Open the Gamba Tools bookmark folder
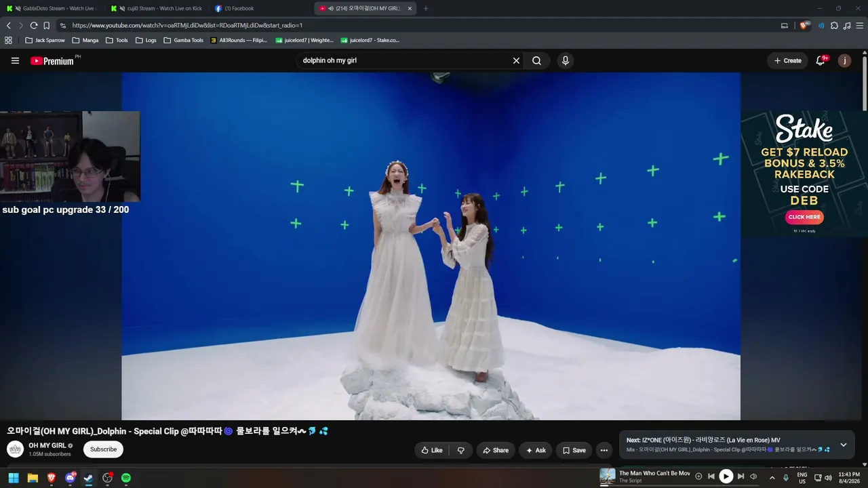The height and width of the screenshot is (488, 868). click(x=183, y=40)
